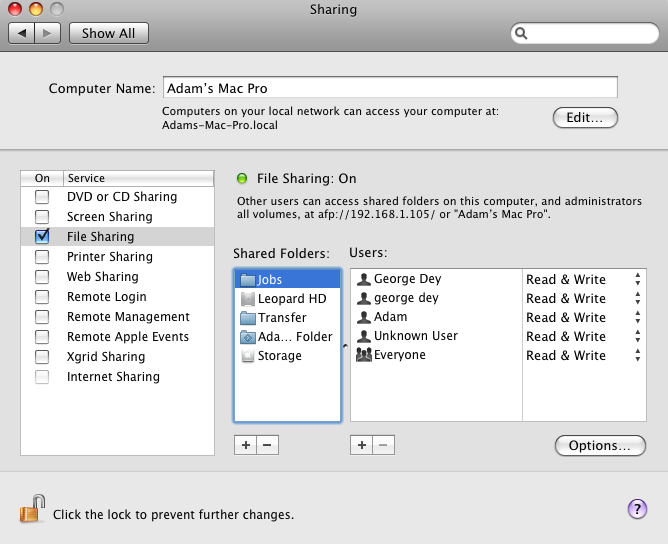Add a shared folder with plus button

(x=245, y=445)
